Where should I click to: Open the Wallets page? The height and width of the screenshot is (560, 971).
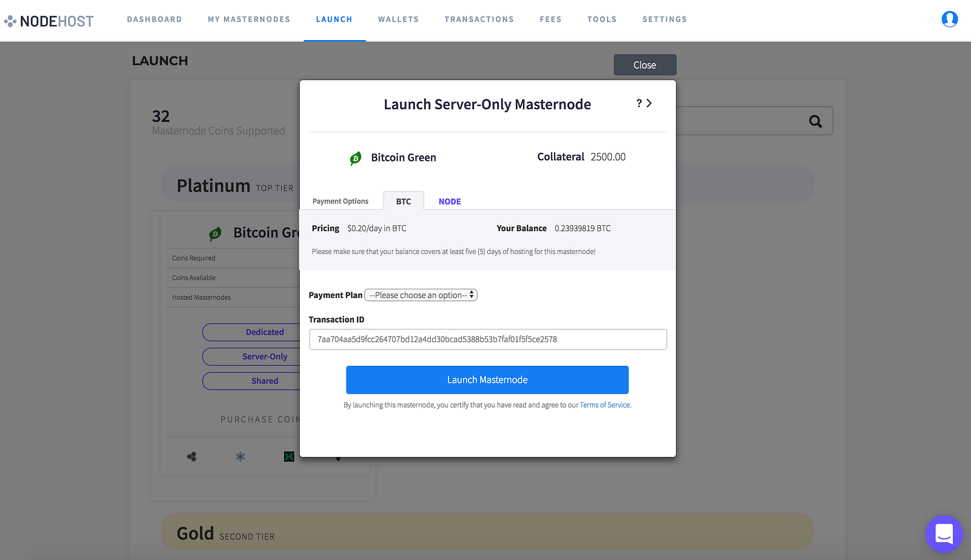(399, 19)
